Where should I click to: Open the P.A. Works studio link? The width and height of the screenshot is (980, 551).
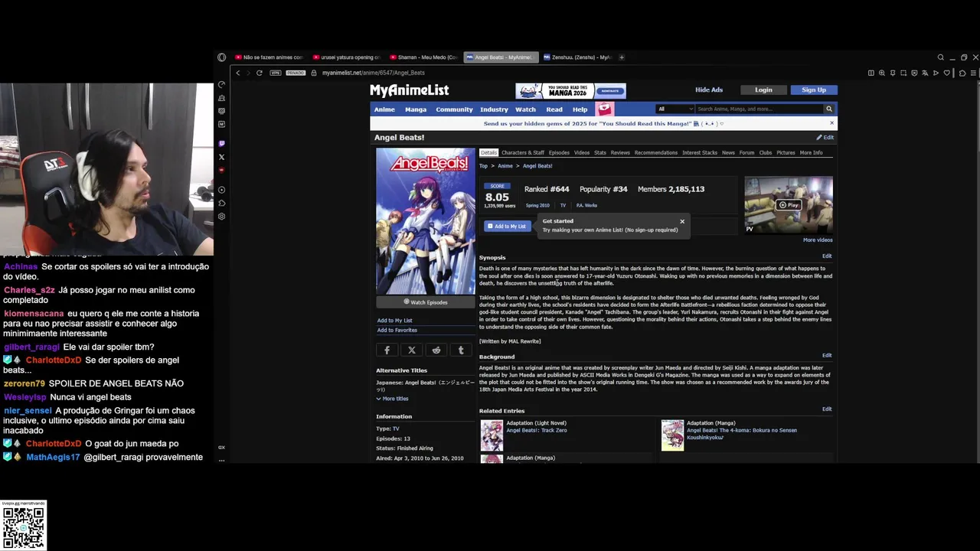[586, 205]
